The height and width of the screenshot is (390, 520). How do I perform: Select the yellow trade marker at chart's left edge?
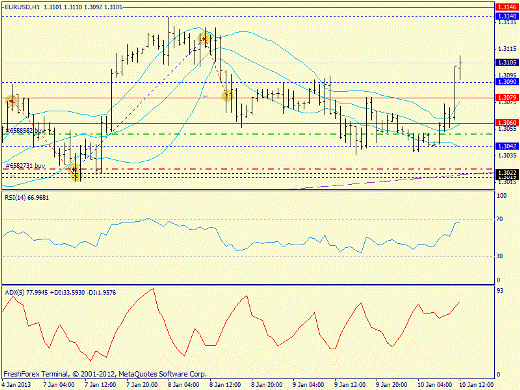point(11,100)
